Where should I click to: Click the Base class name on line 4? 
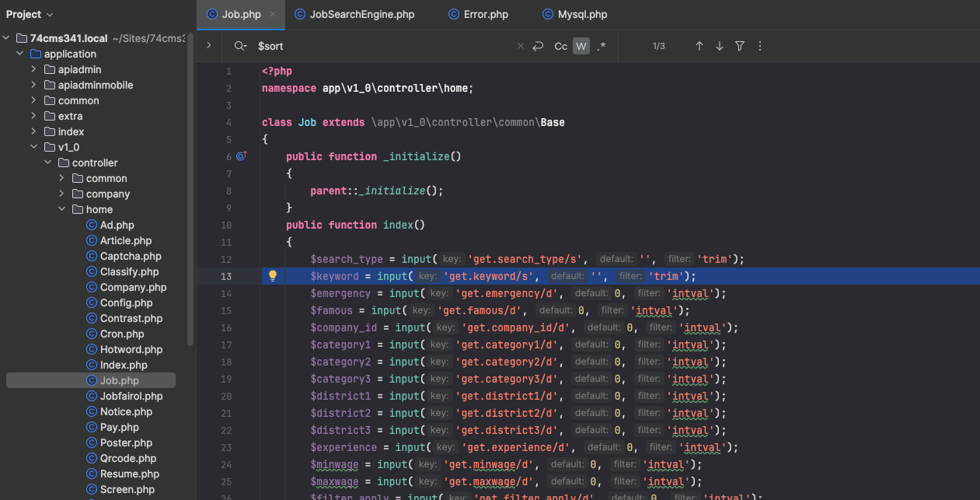tap(553, 122)
